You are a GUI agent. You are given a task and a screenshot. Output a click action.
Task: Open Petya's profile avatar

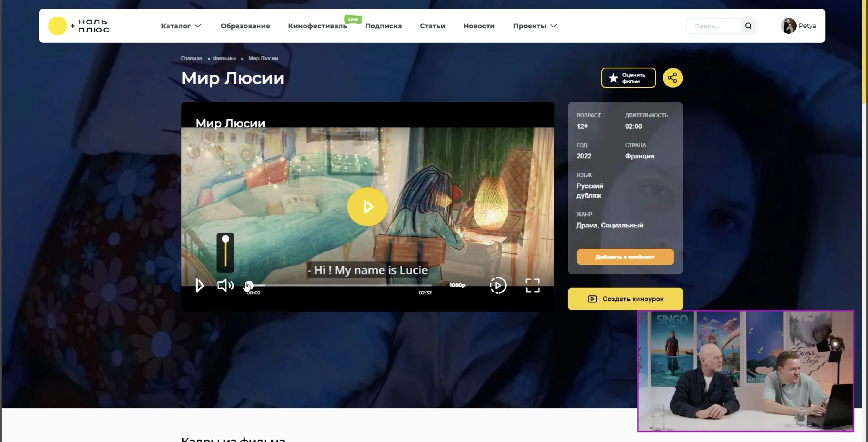[x=788, y=26]
